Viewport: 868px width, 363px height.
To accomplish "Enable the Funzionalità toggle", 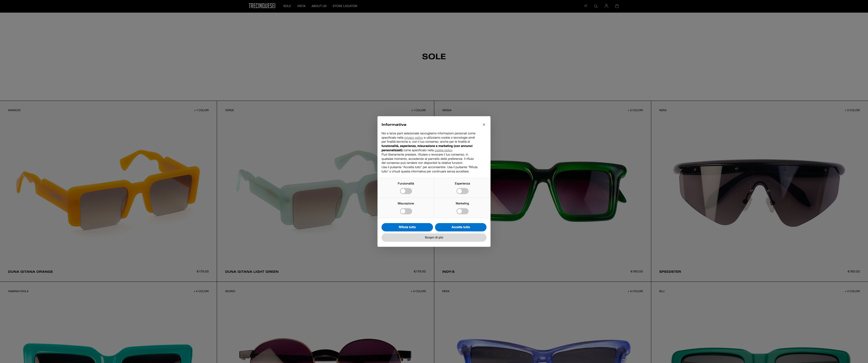I will pos(406,191).
